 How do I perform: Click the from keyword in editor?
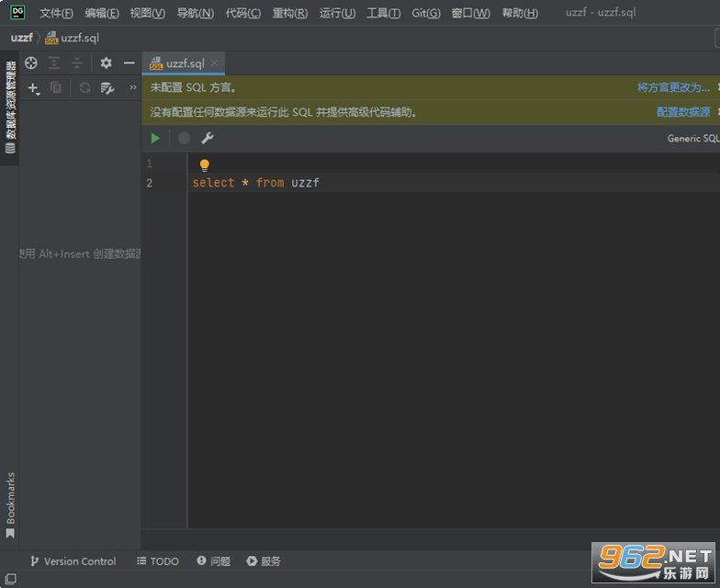(x=270, y=183)
